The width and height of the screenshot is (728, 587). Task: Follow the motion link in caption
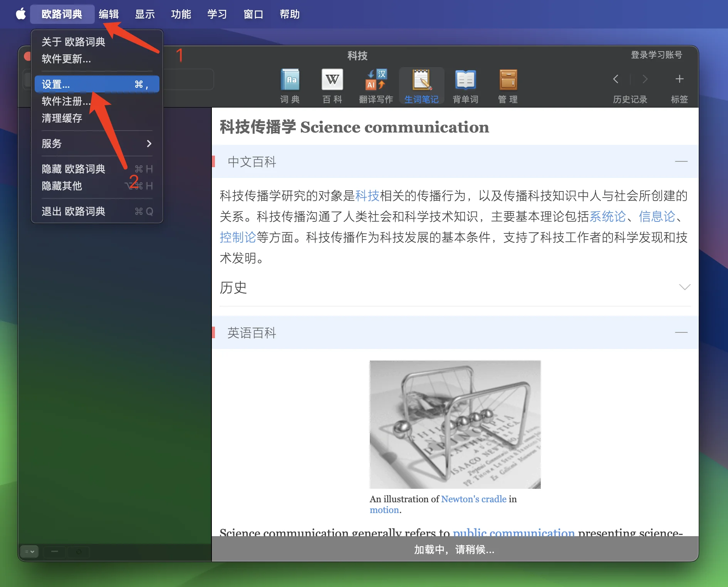pyautogui.click(x=384, y=510)
